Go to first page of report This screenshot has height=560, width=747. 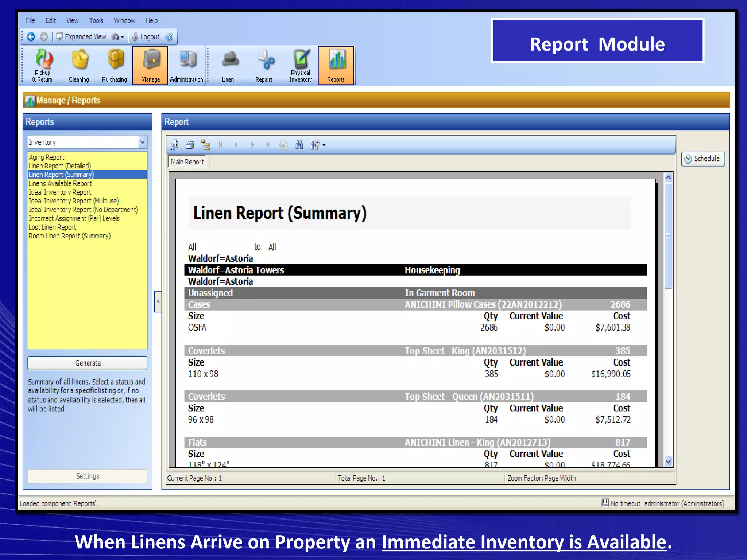click(x=221, y=145)
